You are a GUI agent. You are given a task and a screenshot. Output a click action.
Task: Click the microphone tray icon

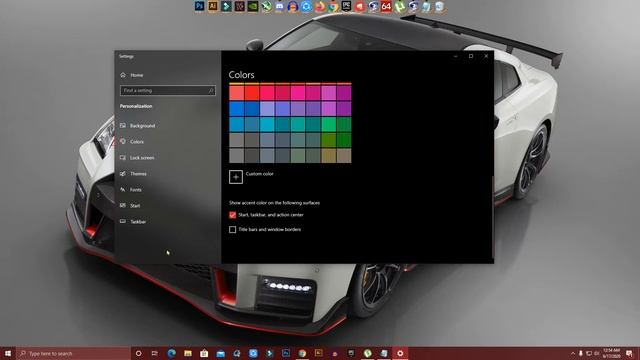pyautogui.click(x=580, y=353)
